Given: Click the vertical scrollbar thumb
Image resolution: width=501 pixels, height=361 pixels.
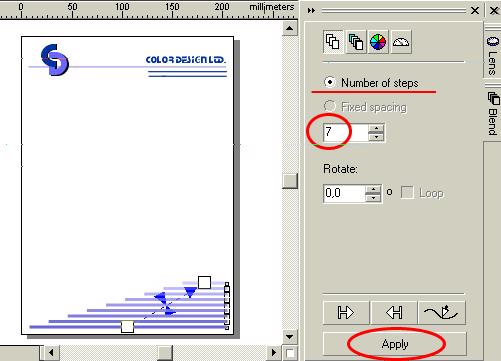Looking at the screenshot, I should point(290,181).
